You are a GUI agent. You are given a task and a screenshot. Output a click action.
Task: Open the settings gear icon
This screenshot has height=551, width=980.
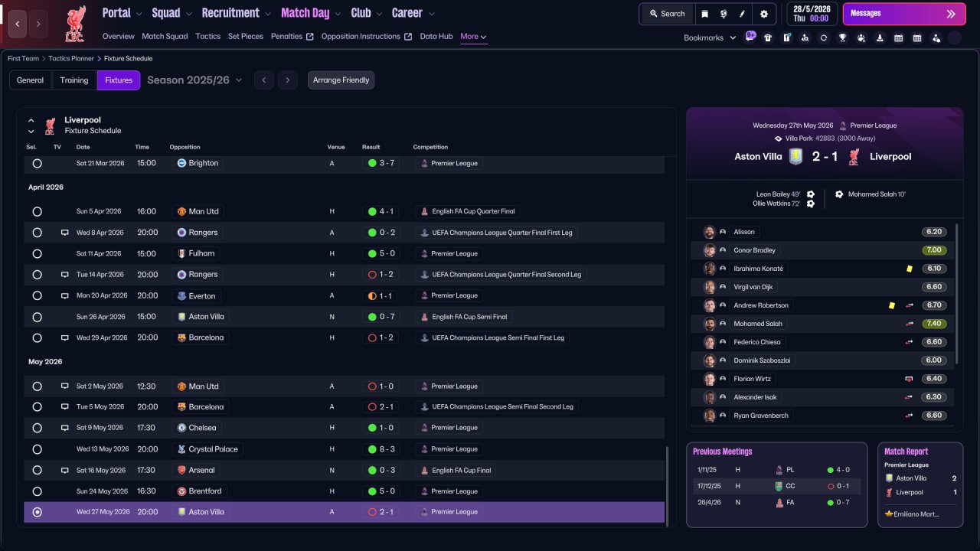click(x=763, y=14)
